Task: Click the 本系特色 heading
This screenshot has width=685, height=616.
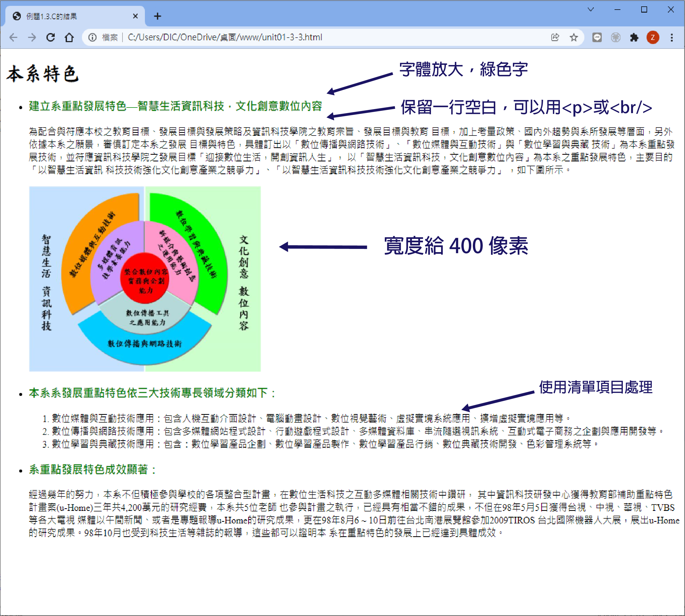Action: pyautogui.click(x=43, y=74)
